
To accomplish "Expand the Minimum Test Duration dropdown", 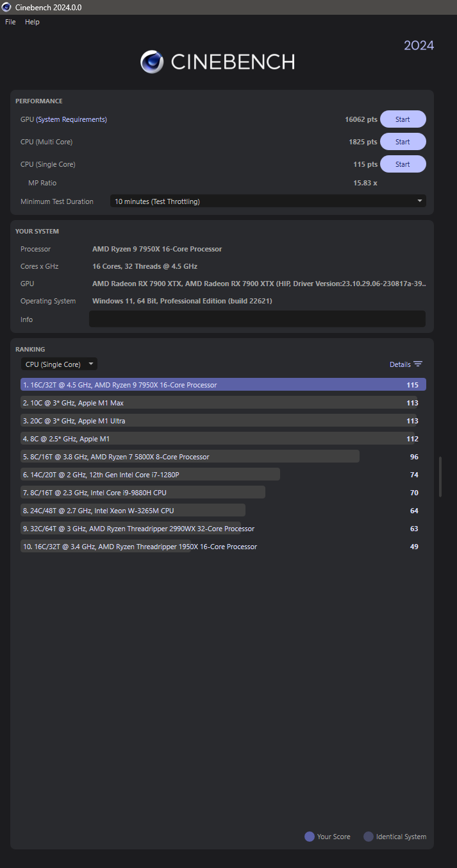I will 268,201.
